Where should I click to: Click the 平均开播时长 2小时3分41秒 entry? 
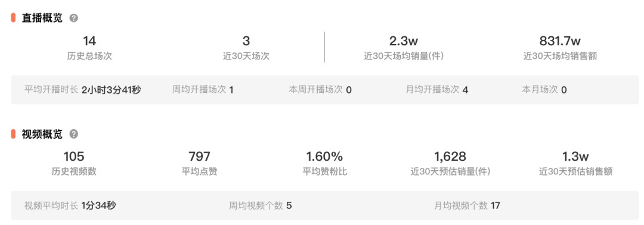click(x=82, y=90)
